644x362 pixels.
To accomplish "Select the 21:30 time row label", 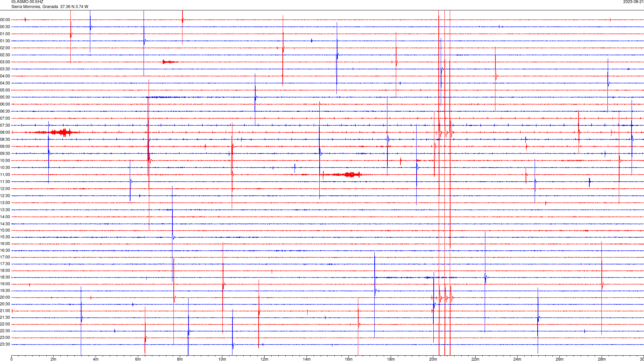I will tap(5, 317).
